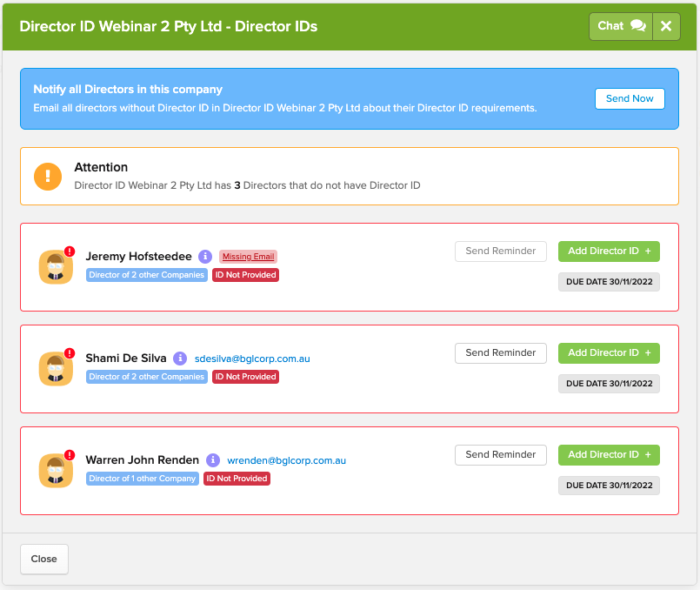
Task: Click the Close button at bottom
Action: coord(44,560)
